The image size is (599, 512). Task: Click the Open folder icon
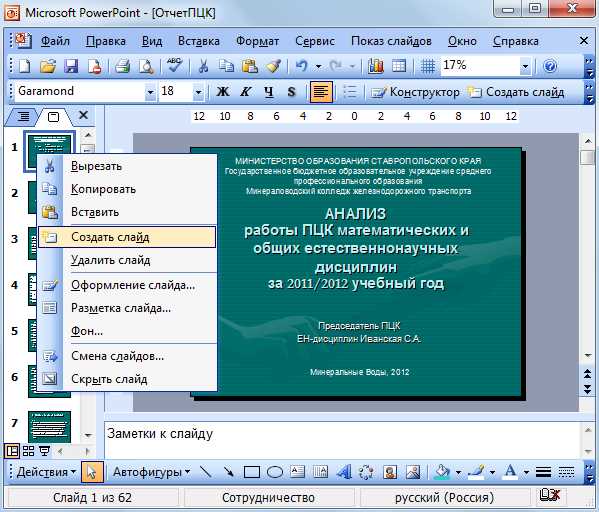48,66
